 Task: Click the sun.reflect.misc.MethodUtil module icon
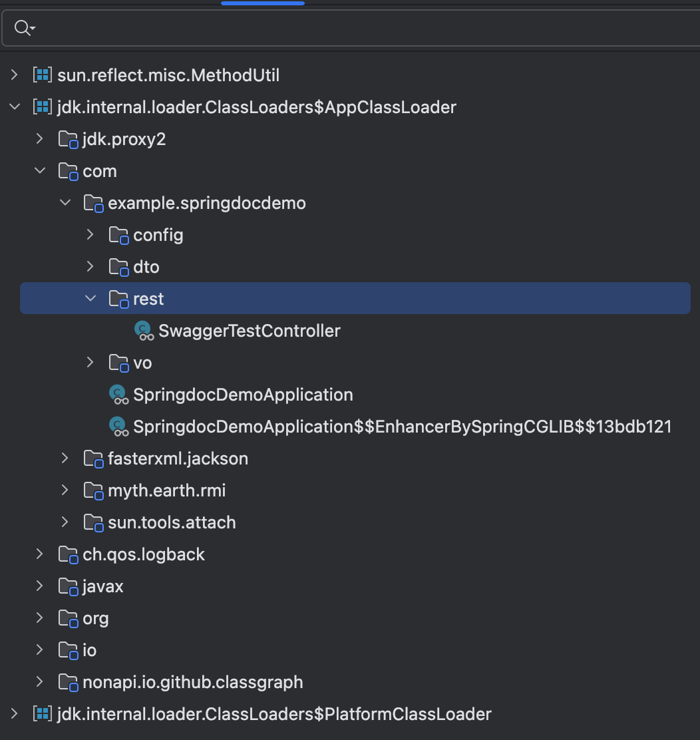tap(43, 75)
